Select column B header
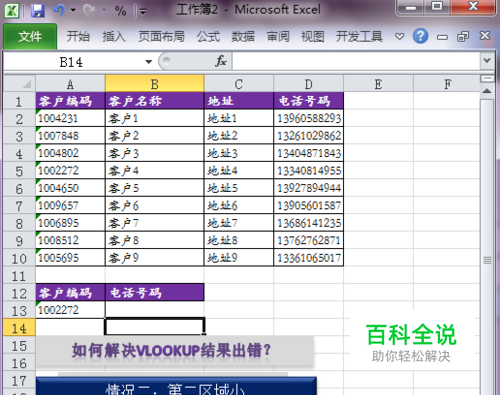The image size is (500, 395). (154, 84)
